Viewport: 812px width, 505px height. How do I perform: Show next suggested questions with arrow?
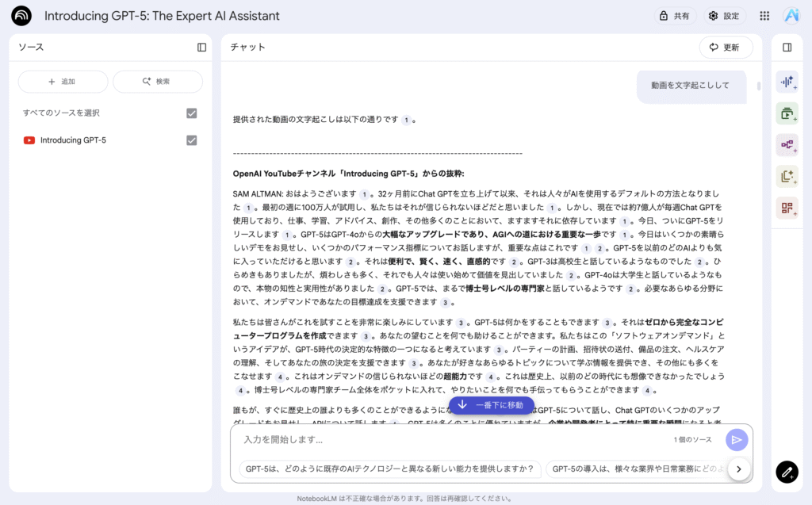738,469
